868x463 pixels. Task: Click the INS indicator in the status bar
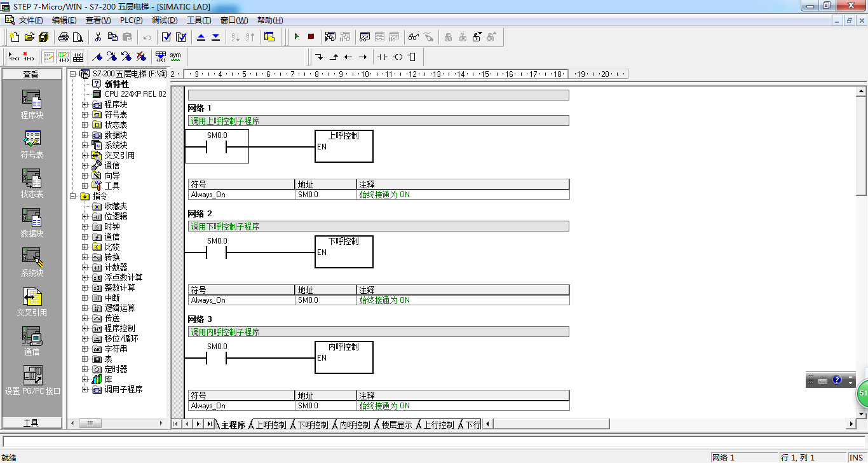[855, 458]
